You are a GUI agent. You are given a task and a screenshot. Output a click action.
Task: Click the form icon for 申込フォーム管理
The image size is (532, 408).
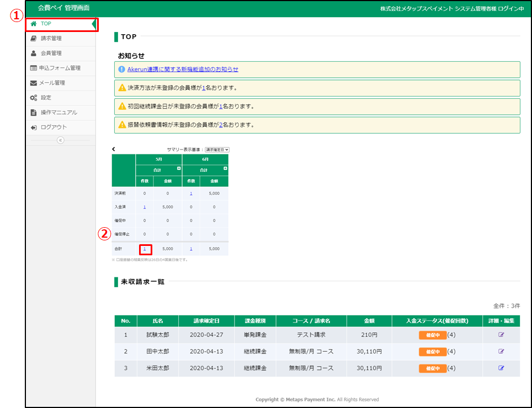click(x=33, y=68)
